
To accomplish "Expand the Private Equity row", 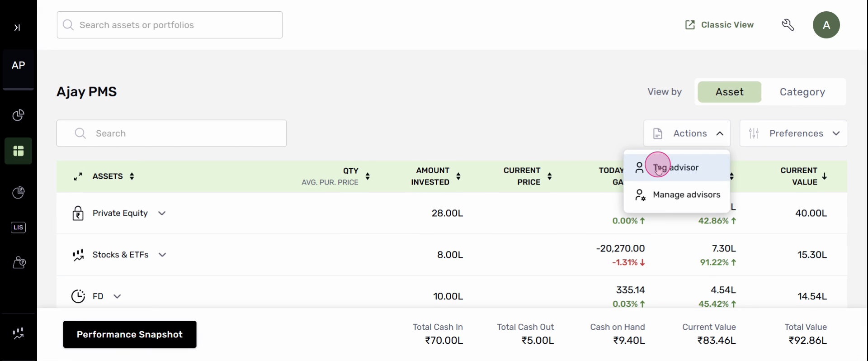I will [x=162, y=213].
